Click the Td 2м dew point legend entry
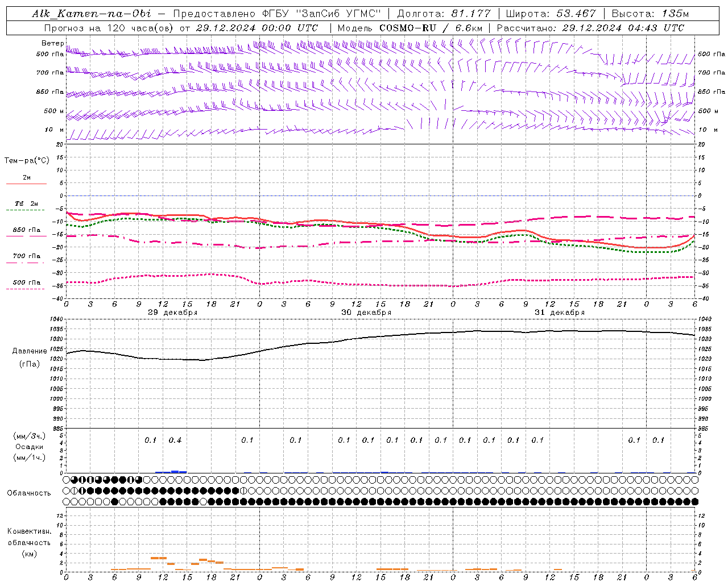This screenshot has width=728, height=582. pyautogui.click(x=26, y=203)
